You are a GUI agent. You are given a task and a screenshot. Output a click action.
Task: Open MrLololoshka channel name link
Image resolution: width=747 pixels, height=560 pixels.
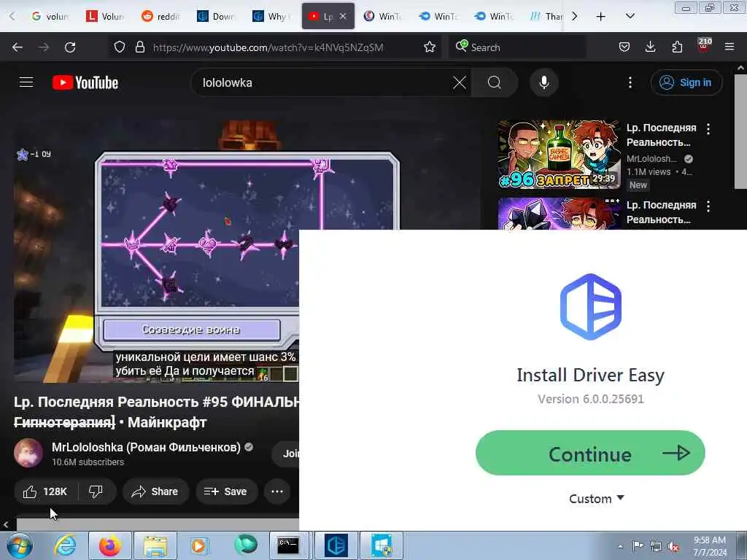tap(146, 447)
